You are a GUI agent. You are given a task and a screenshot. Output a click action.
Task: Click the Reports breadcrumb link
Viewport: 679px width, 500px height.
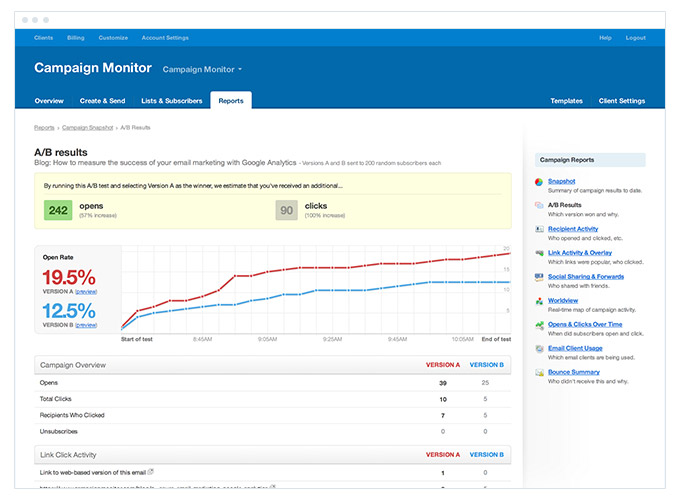44,128
